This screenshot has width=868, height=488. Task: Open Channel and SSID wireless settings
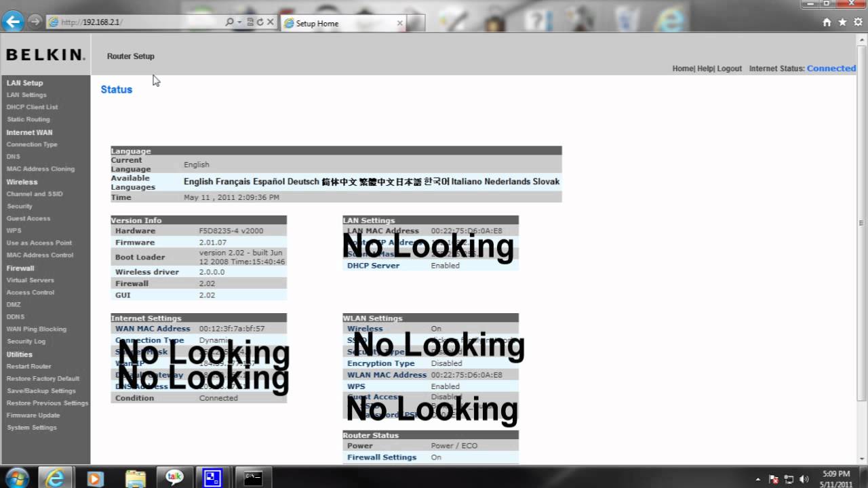point(34,194)
